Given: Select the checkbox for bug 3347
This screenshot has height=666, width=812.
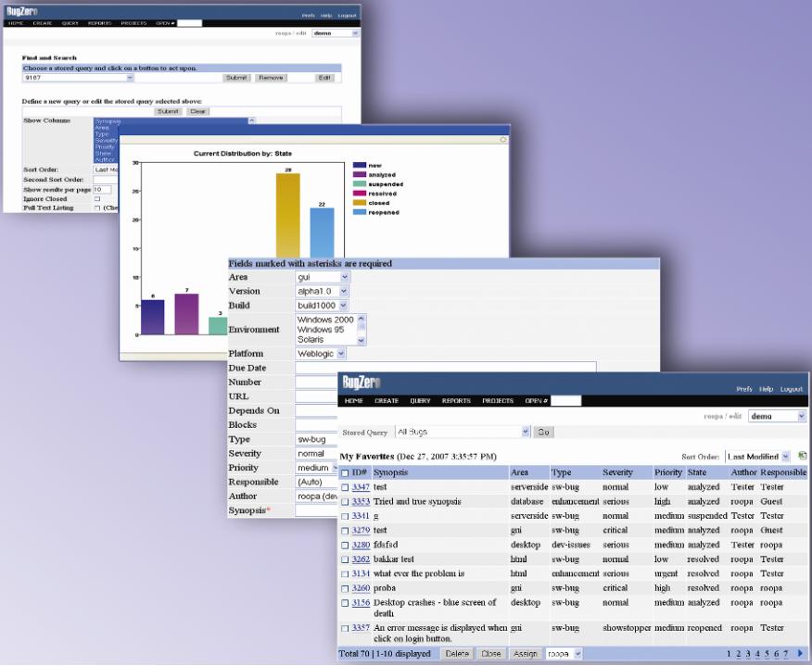Looking at the screenshot, I should tap(343, 486).
